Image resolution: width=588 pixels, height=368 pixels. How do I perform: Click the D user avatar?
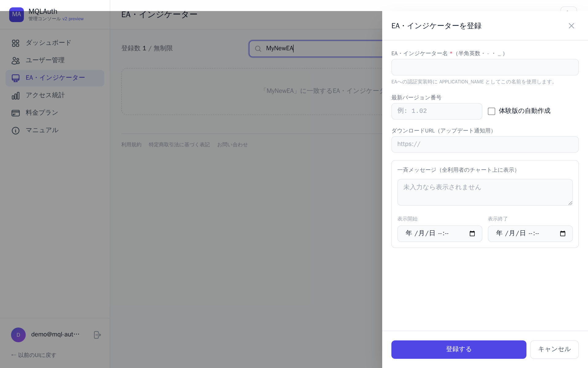[18, 335]
